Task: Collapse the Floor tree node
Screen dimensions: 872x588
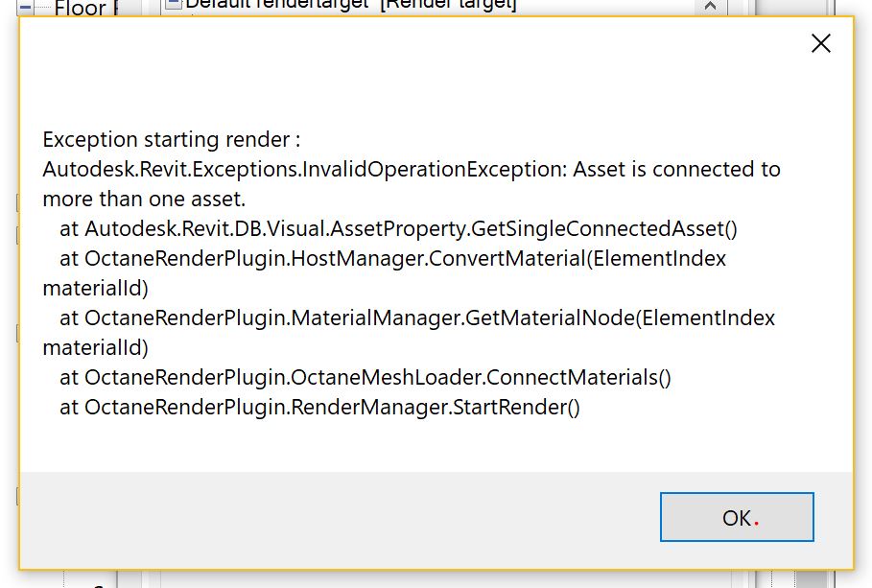Action: click(x=26, y=8)
